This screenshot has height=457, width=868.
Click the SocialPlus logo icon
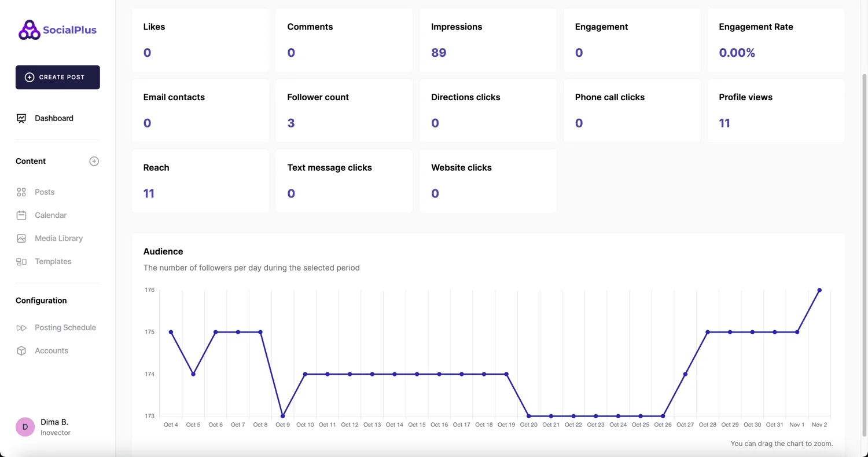[28, 29]
